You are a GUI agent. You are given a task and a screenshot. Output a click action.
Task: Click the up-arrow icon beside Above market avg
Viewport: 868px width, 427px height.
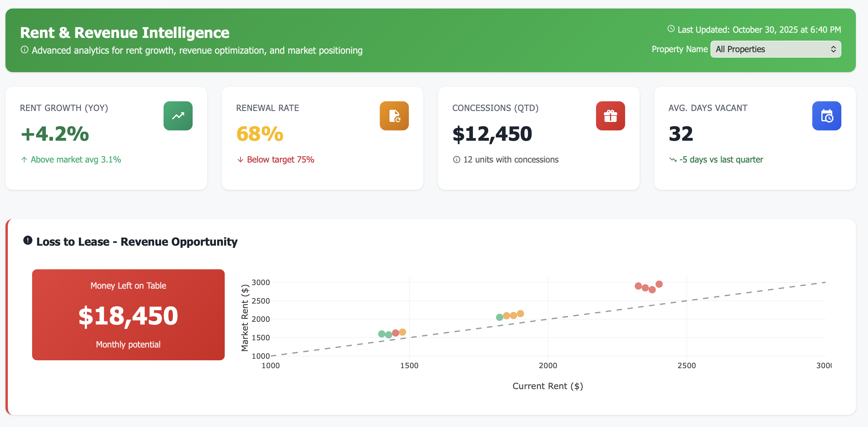pos(24,160)
